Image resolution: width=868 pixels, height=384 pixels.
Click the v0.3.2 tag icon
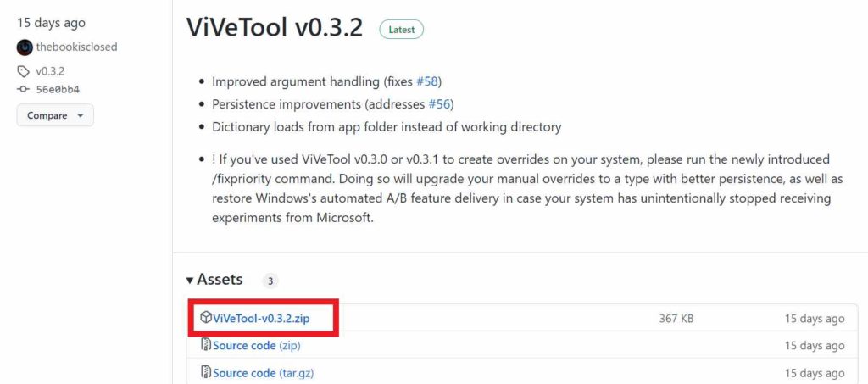point(23,71)
